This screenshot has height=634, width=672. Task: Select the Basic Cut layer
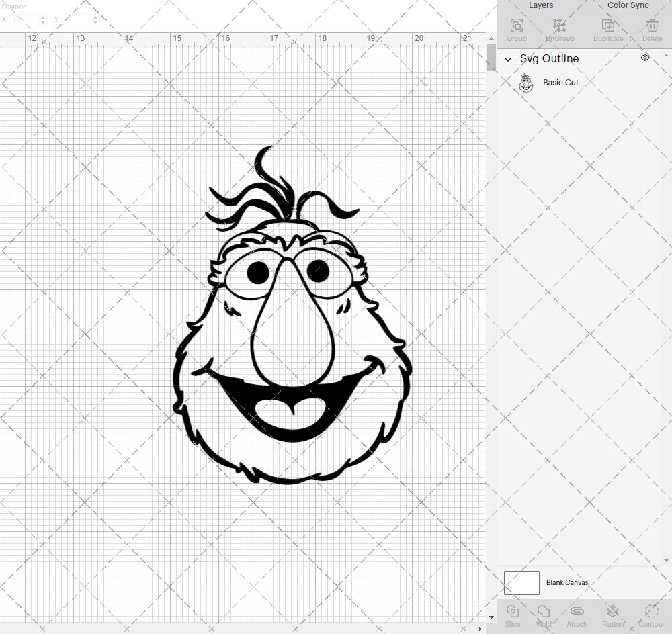pyautogui.click(x=560, y=82)
